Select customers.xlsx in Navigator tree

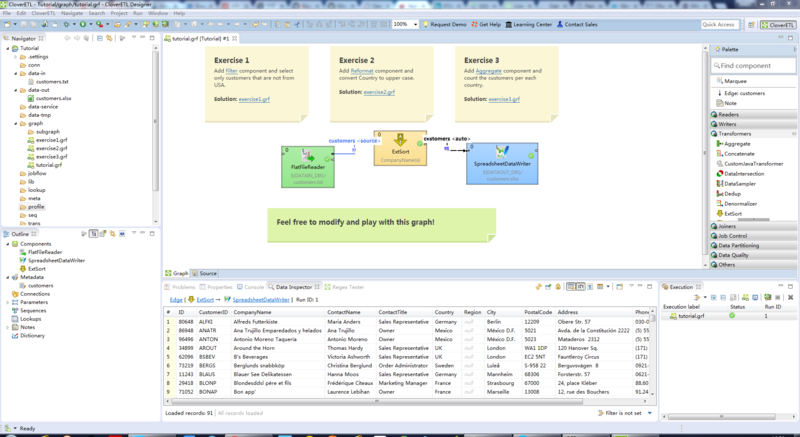(x=53, y=98)
